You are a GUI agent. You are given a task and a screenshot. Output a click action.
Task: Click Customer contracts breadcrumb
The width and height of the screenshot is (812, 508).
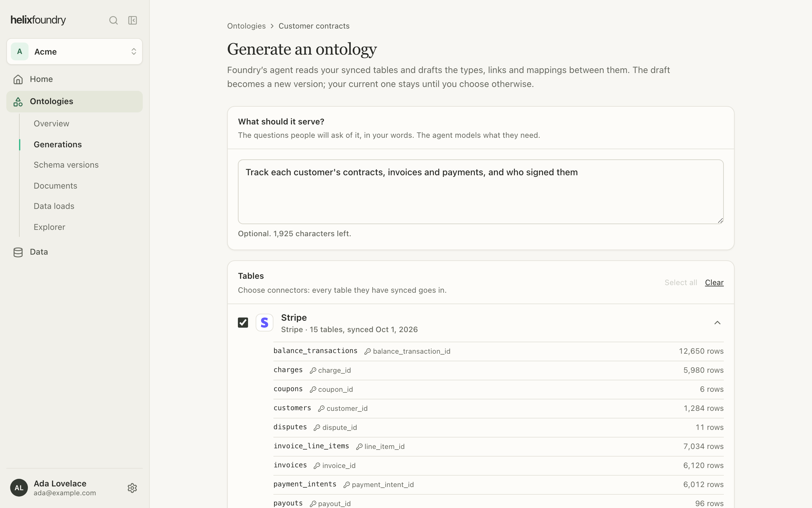(314, 26)
